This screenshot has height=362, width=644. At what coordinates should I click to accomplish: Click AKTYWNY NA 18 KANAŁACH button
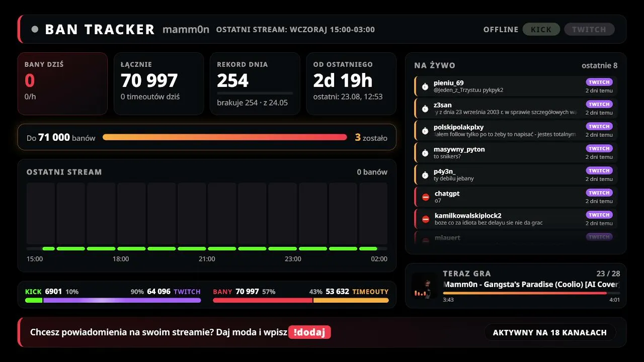coord(550,332)
